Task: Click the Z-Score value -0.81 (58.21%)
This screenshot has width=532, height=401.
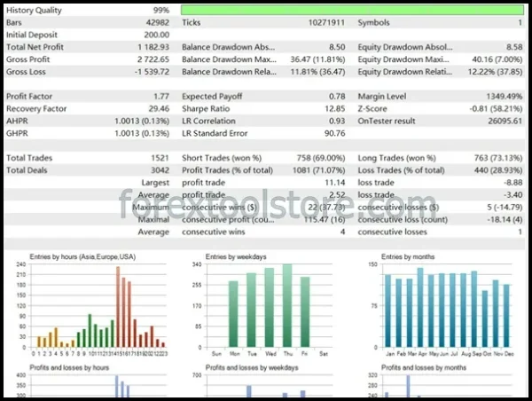Action: click(496, 108)
